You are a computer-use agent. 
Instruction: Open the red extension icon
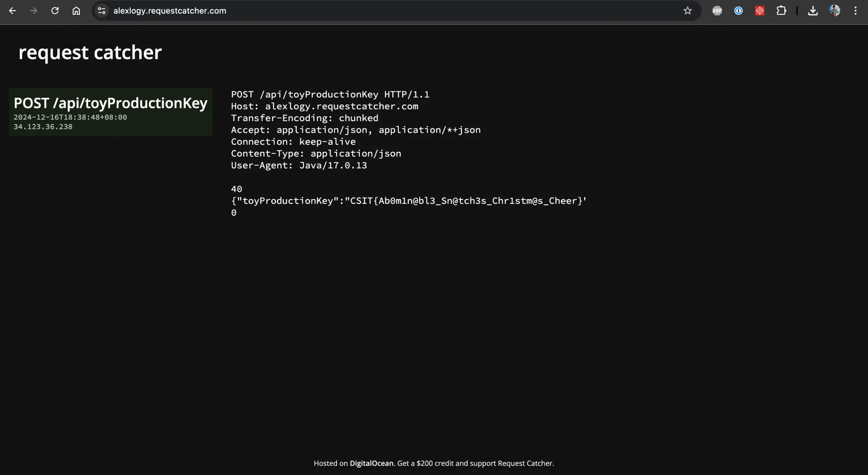[760, 11]
